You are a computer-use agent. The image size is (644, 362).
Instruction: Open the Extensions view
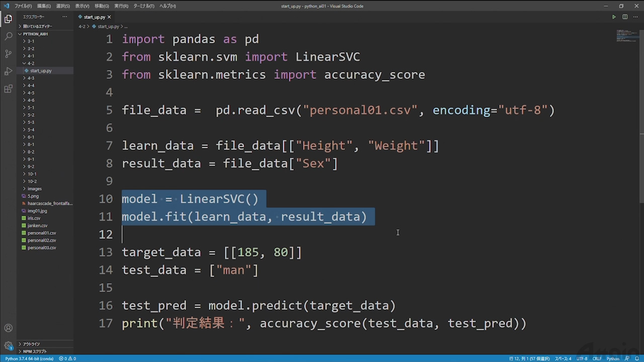tap(8, 89)
